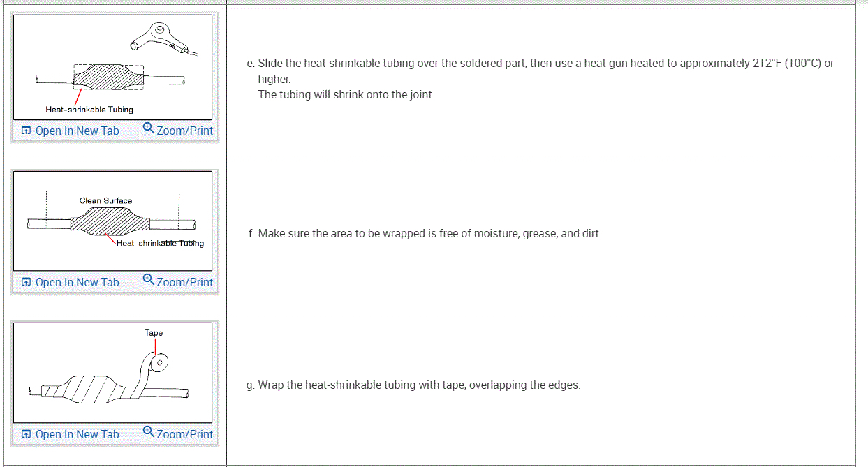868x467 pixels.
Task: Select Zoom/Print for the Clean Surface diagram
Action: (178, 282)
